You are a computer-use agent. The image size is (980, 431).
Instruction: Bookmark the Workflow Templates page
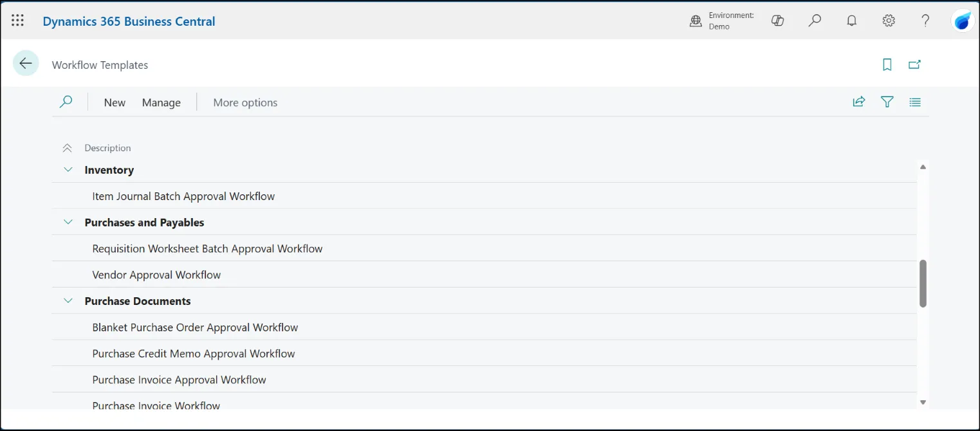(x=887, y=64)
